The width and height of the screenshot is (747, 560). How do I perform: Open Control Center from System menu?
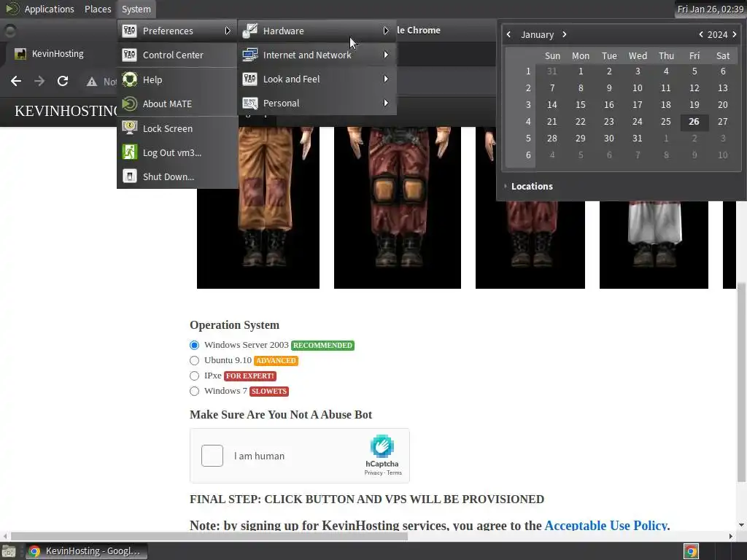177,55
